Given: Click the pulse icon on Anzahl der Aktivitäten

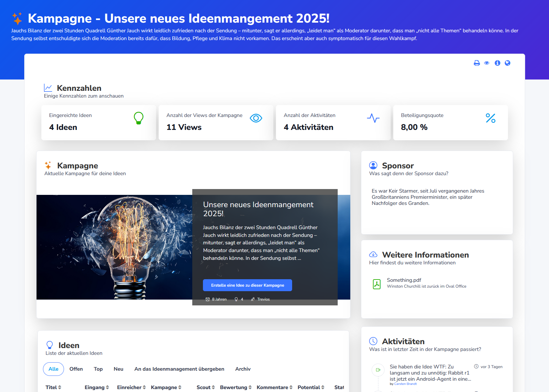Looking at the screenshot, I should [x=374, y=118].
